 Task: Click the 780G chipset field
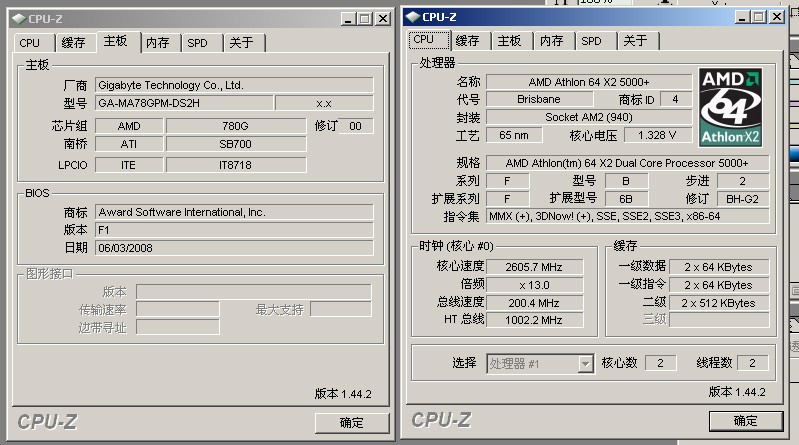coord(236,126)
